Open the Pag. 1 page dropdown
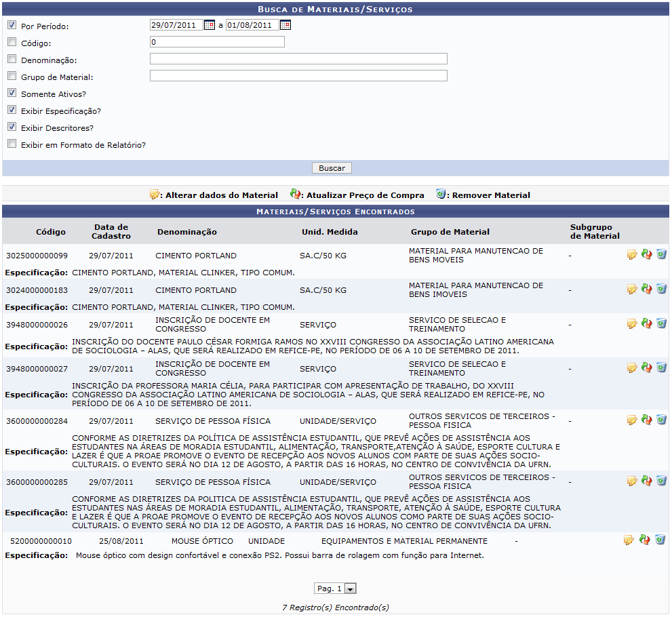This screenshot has height=617, width=672. click(335, 589)
